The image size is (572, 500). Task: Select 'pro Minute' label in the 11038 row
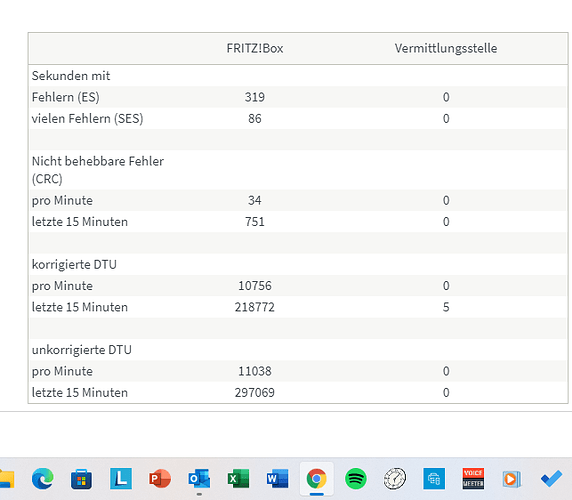[x=62, y=371]
